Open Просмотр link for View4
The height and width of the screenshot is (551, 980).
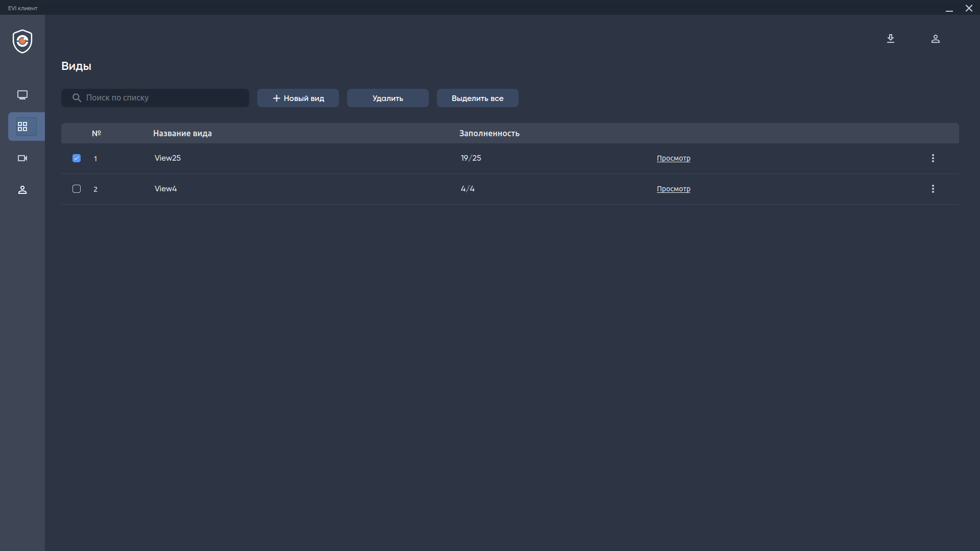click(x=673, y=189)
